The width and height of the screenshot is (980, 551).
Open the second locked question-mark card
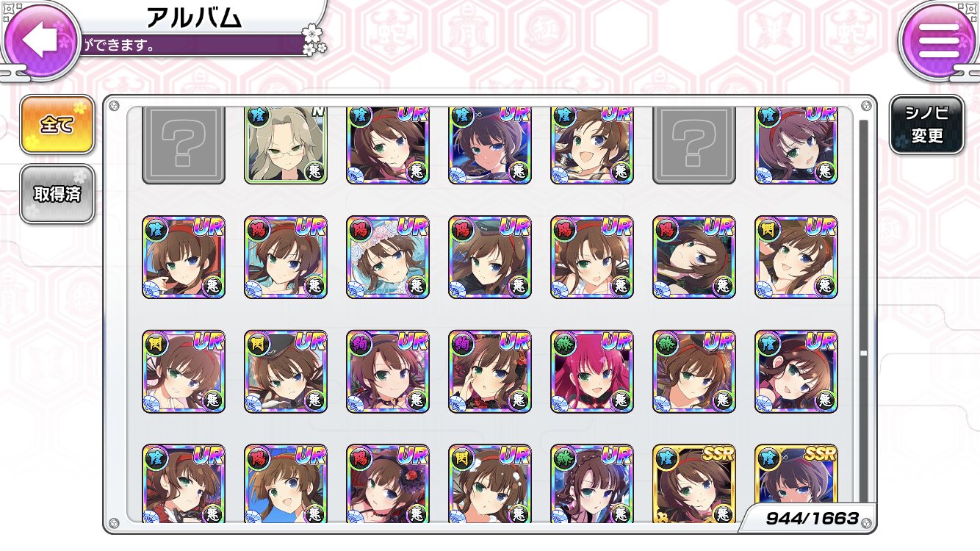click(x=693, y=145)
